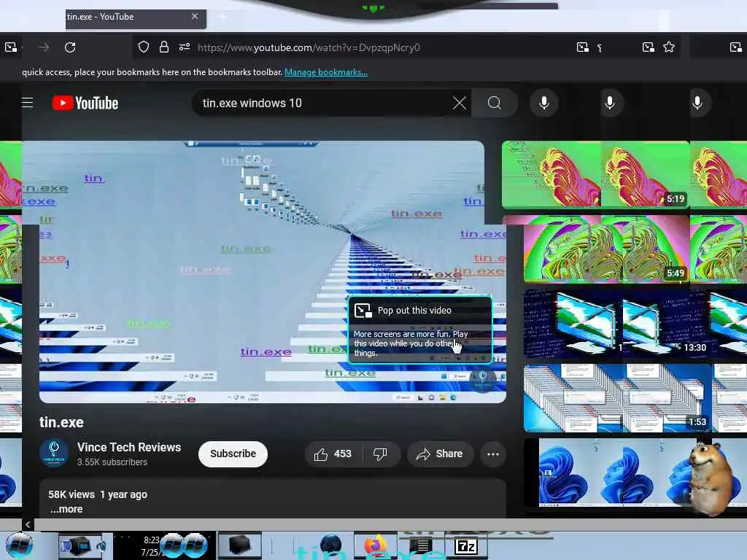Screen dimensions: 747x560
Task: Click the left scroll arrow on horizontal scrollbar
Action: click(28, 524)
